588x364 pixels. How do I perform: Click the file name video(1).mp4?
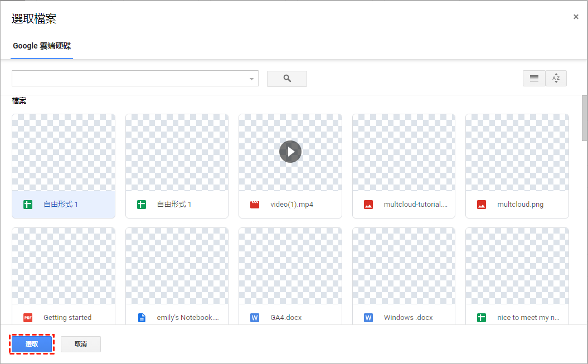(x=291, y=205)
